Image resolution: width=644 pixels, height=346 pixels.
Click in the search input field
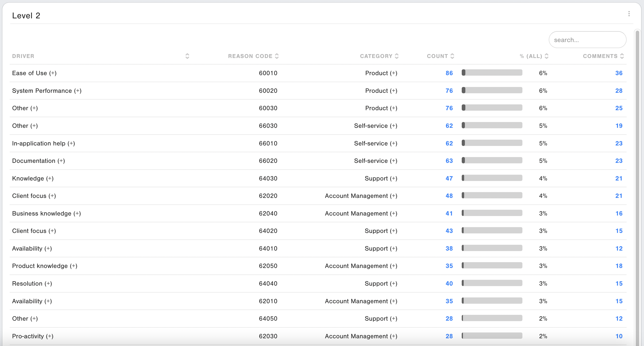point(587,40)
